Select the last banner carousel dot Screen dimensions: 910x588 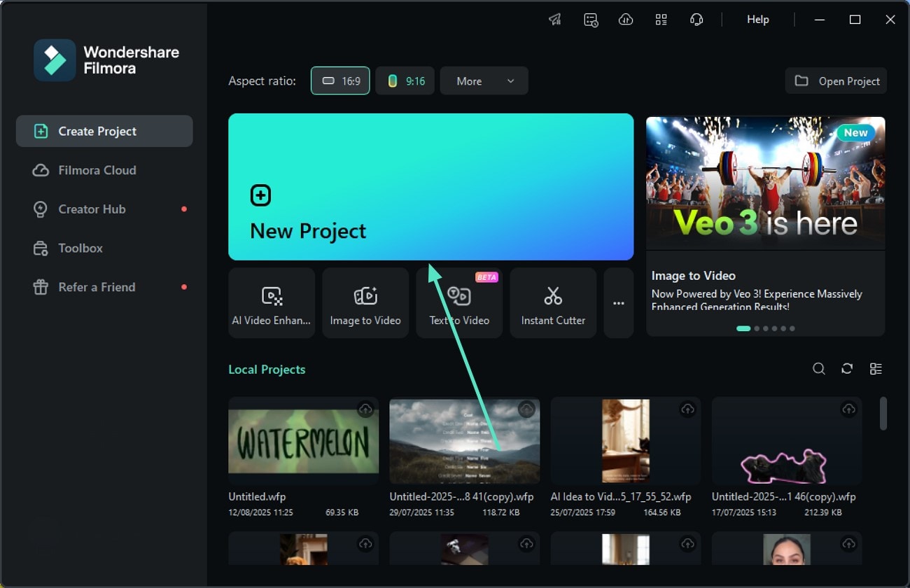pos(792,328)
